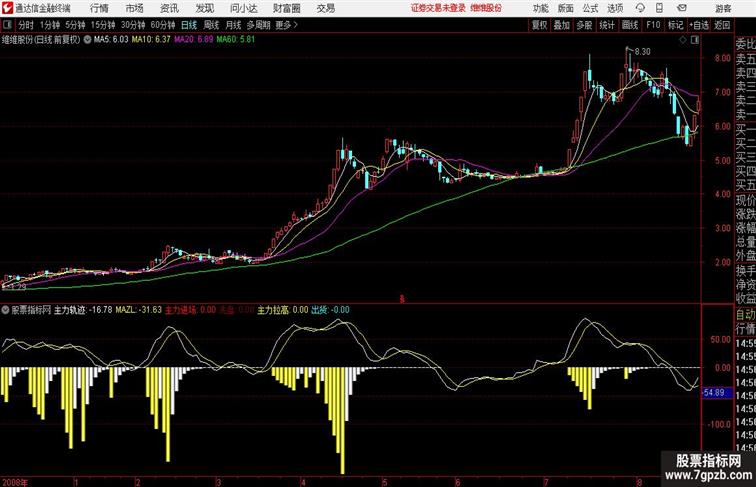The width and height of the screenshot is (756, 487).
Task: Switch to 30分钟 period tab
Action: (133, 25)
